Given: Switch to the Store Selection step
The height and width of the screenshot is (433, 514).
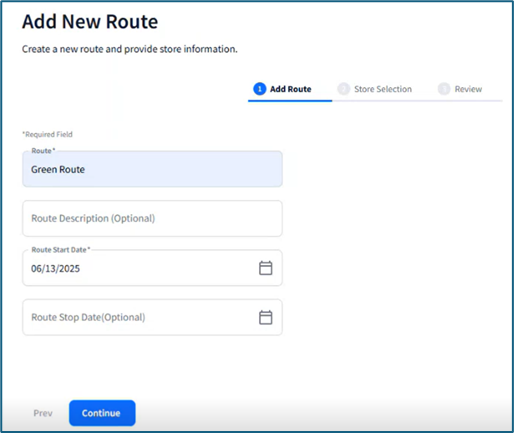Looking at the screenshot, I should point(383,89).
